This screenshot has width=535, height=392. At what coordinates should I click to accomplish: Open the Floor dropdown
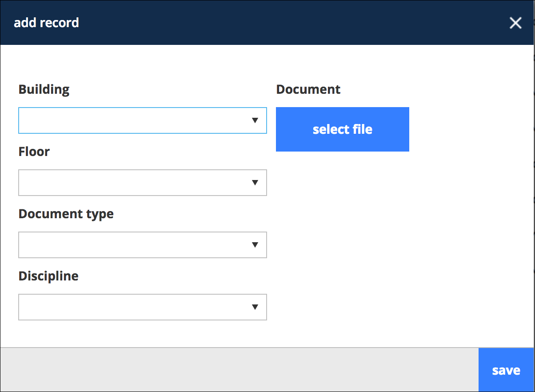pyautogui.click(x=143, y=183)
